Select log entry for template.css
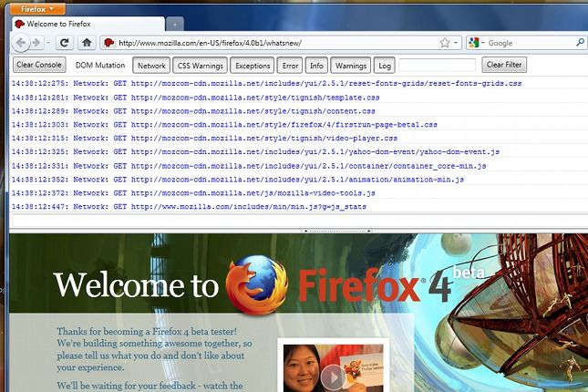 298,98
